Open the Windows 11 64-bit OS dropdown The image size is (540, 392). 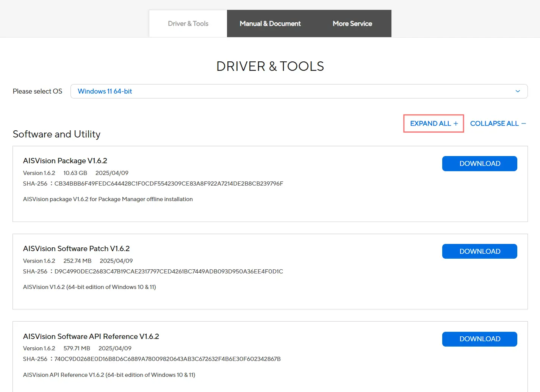[x=299, y=91]
